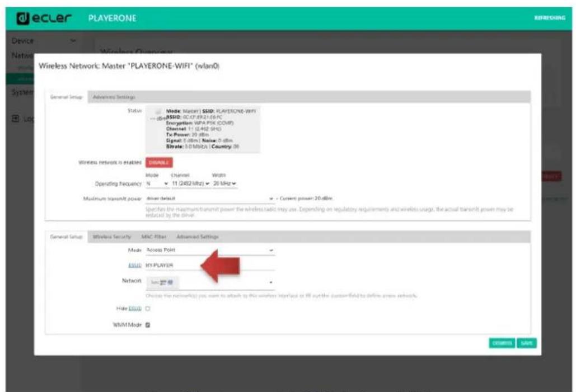
Task: Click the signal strength icon in Status box
Action: pos(158,112)
